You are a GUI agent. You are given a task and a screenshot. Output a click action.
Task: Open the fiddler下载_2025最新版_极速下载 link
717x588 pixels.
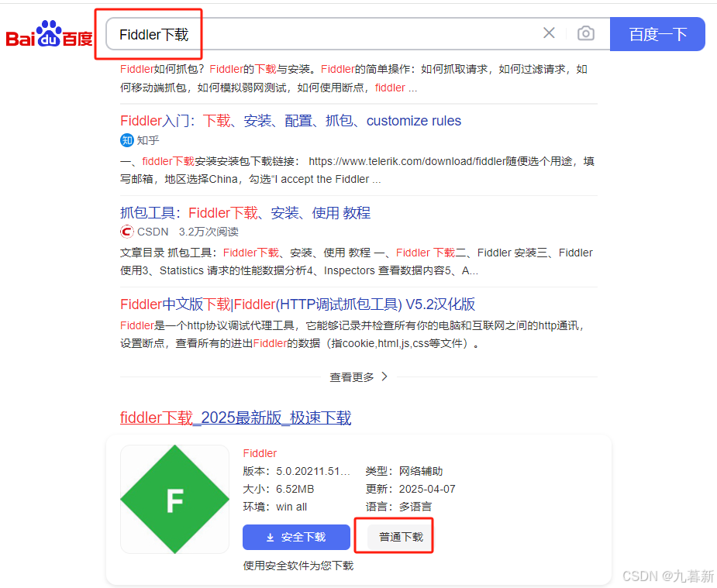[x=235, y=417]
